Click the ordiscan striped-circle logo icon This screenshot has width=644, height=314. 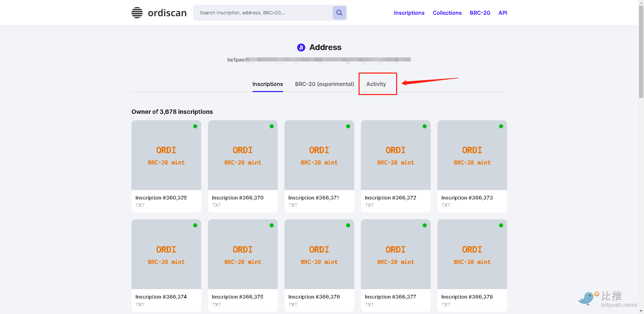137,13
